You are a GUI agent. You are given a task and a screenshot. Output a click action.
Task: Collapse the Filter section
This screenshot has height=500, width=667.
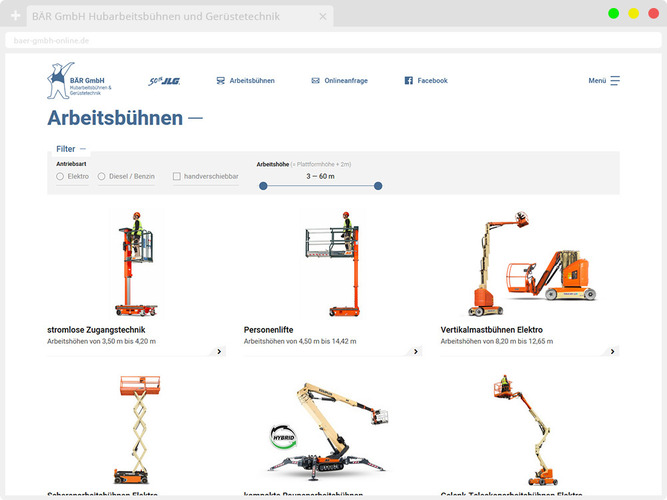[x=66, y=149]
